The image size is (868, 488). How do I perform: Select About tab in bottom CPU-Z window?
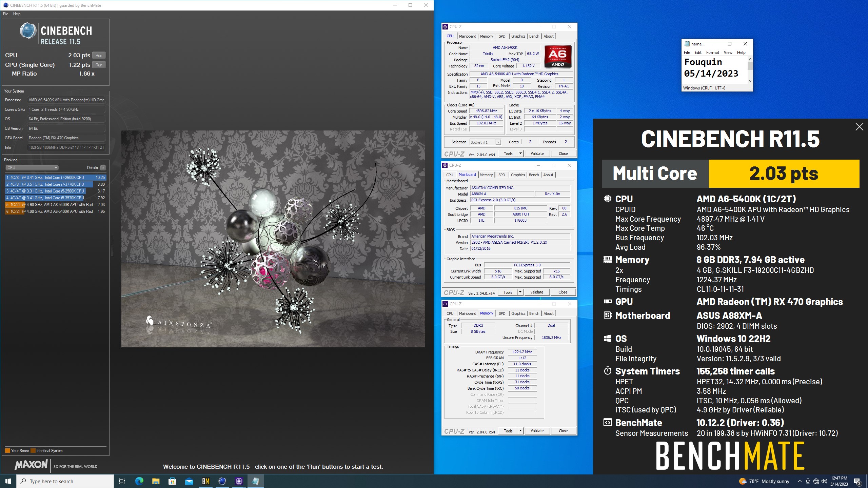pyautogui.click(x=549, y=313)
